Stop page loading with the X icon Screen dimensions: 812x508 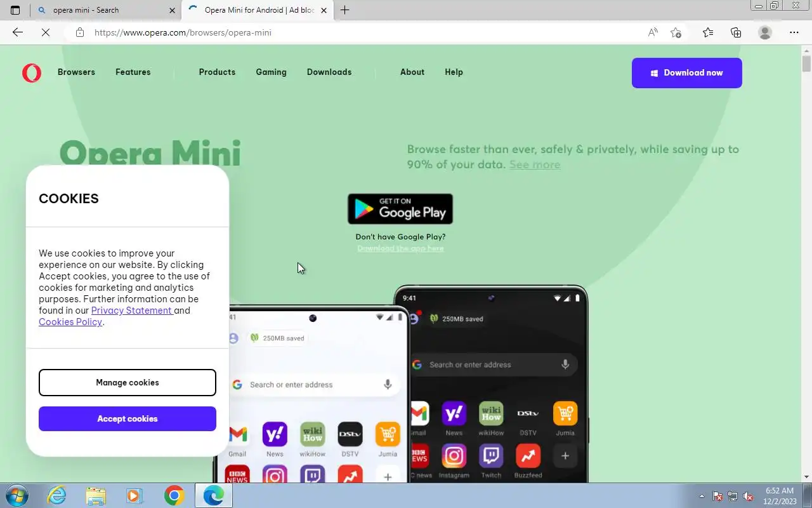tap(46, 32)
